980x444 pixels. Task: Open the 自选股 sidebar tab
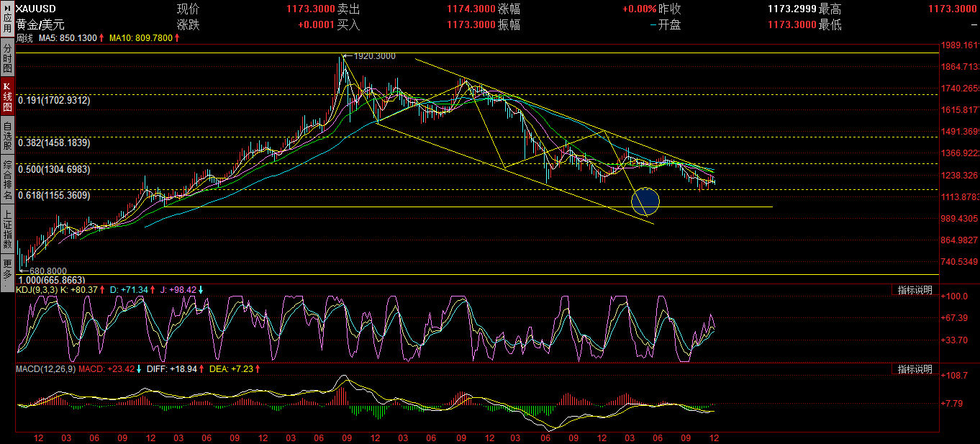7,135
